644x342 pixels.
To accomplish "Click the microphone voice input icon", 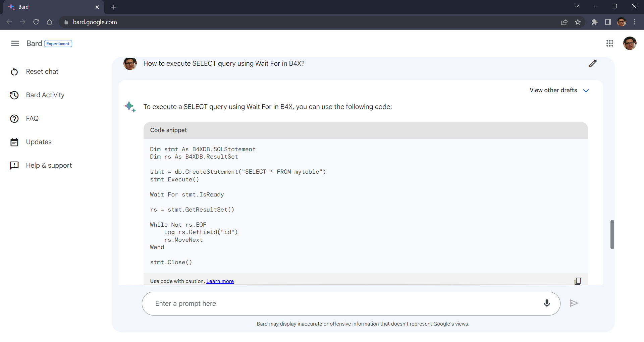I will (547, 303).
